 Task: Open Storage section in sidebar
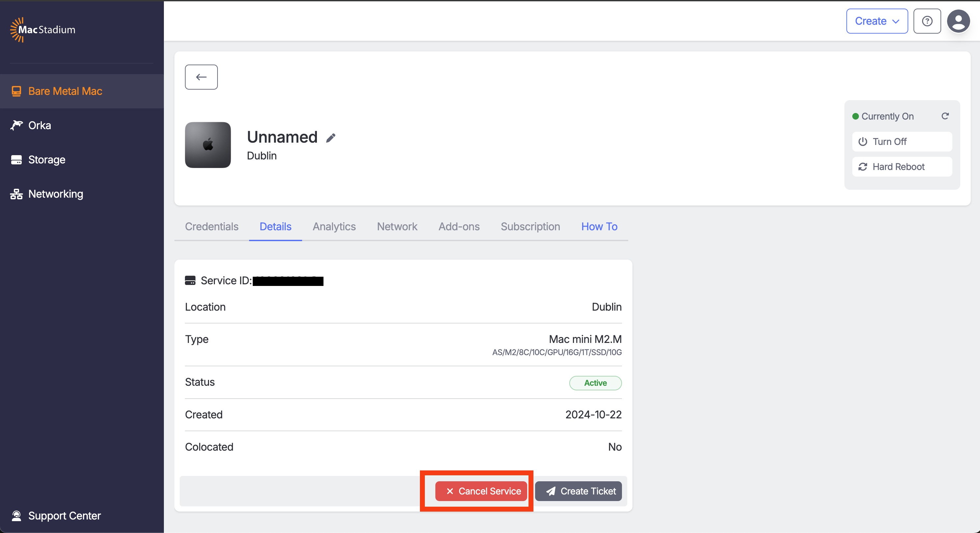[46, 159]
